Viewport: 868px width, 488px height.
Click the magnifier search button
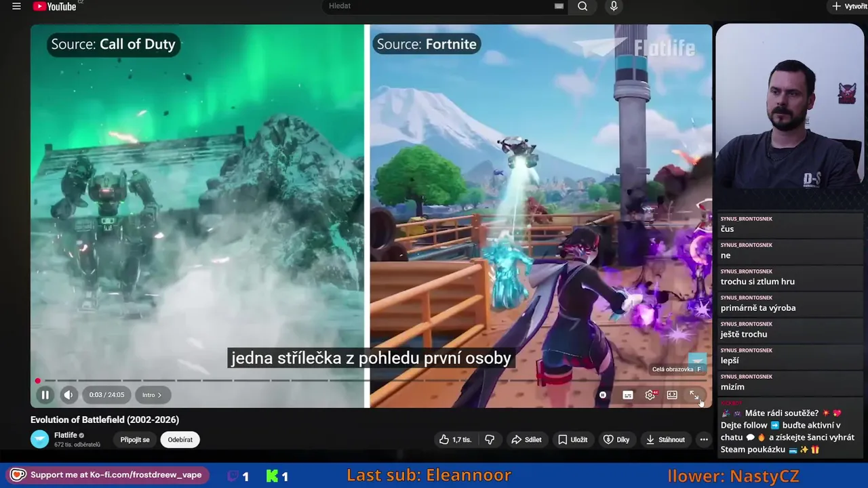tap(583, 6)
